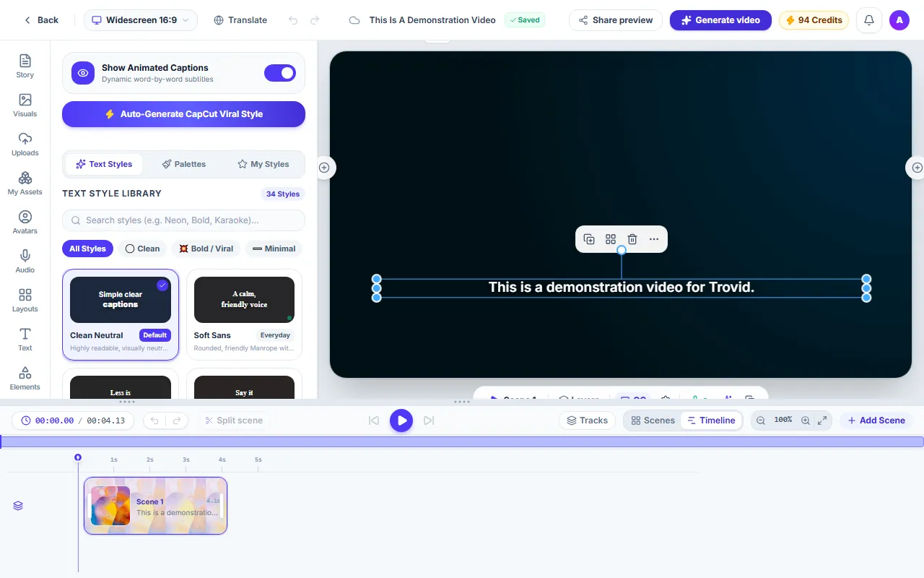Open the Uploads sidebar panel

click(x=25, y=144)
